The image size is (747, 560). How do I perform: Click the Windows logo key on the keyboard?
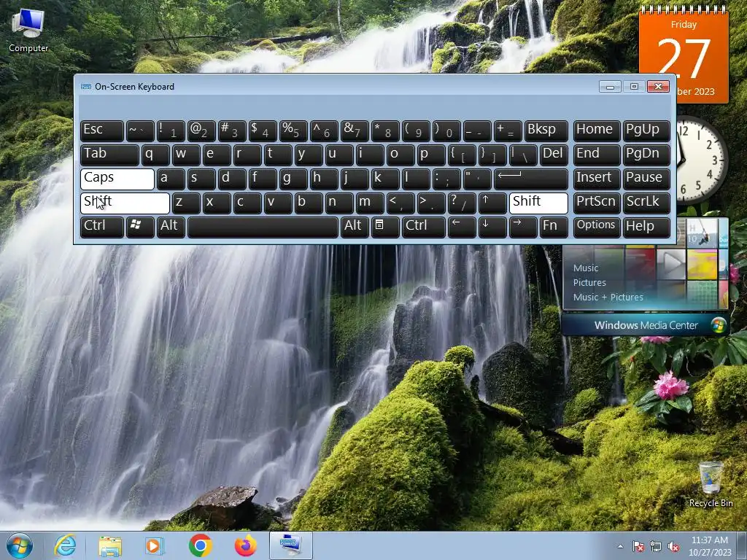(140, 227)
